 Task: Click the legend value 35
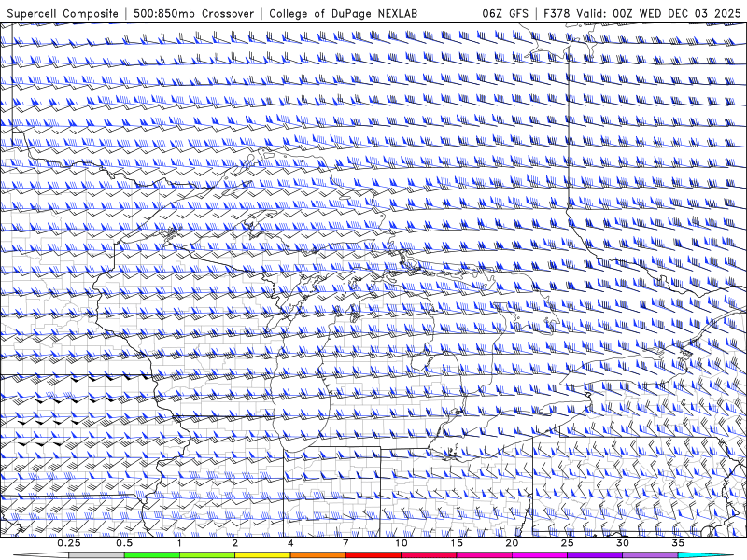click(678, 543)
